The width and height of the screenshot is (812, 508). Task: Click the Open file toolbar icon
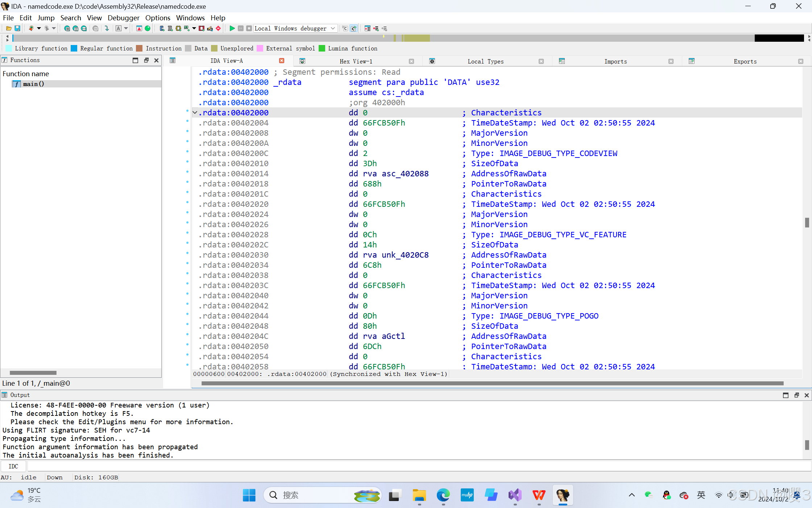(9, 28)
